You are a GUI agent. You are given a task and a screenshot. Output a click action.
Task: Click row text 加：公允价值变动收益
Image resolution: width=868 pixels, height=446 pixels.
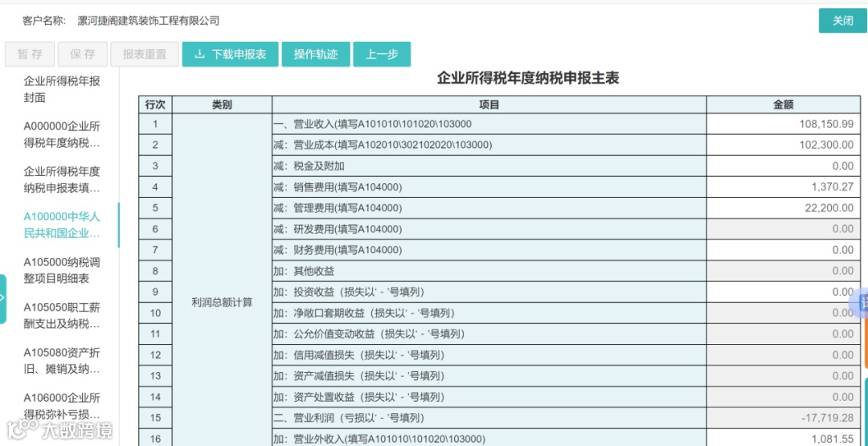pyautogui.click(x=369, y=334)
